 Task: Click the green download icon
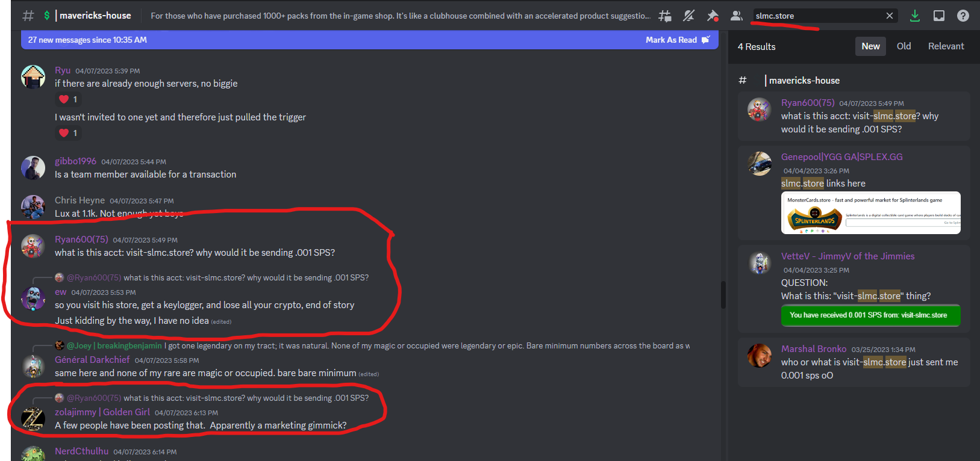[x=915, y=16]
